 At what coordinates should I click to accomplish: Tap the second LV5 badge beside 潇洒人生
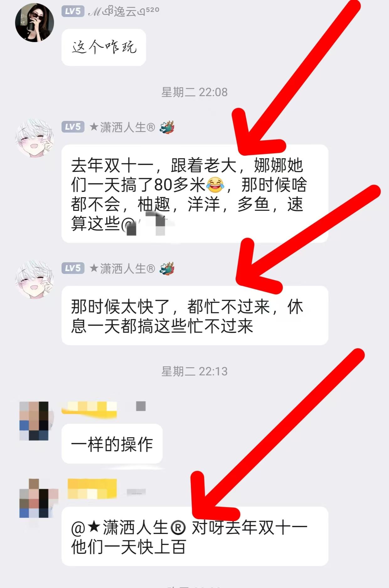(73, 268)
